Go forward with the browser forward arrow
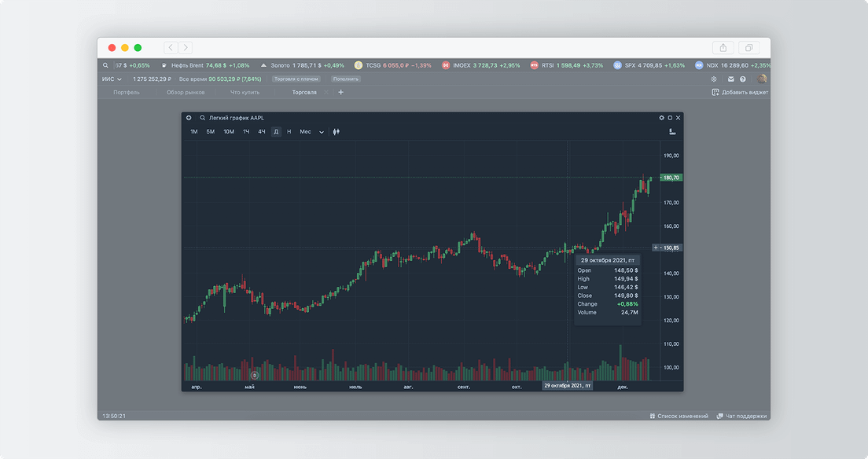868x459 pixels. pos(186,48)
